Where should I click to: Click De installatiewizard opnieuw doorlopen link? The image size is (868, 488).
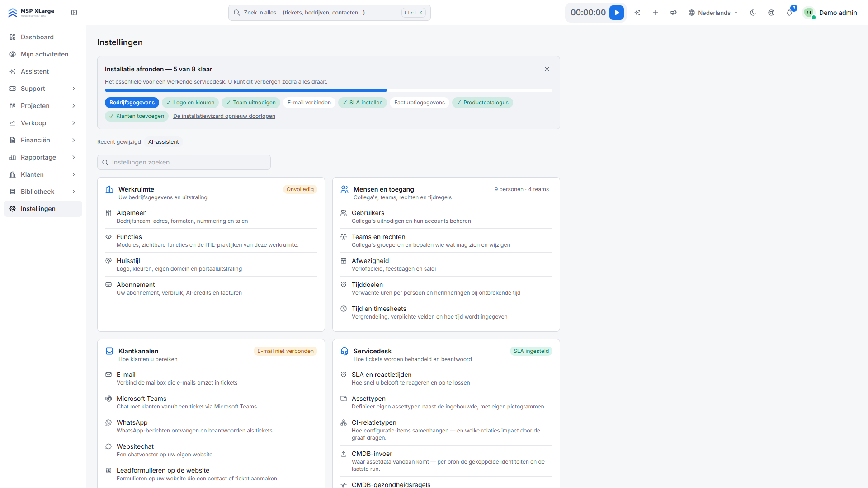tap(224, 116)
